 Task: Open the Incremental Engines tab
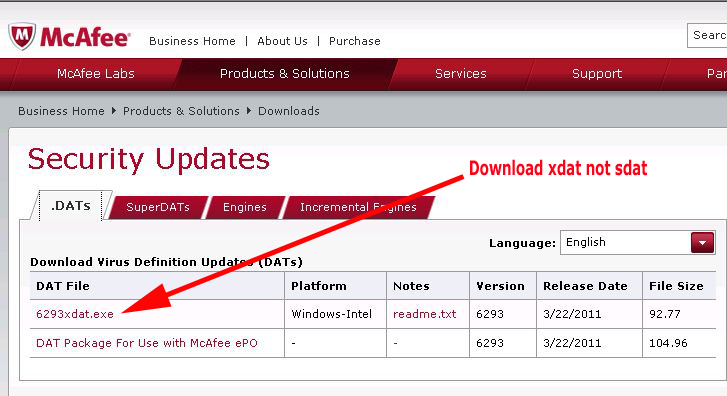coord(358,207)
